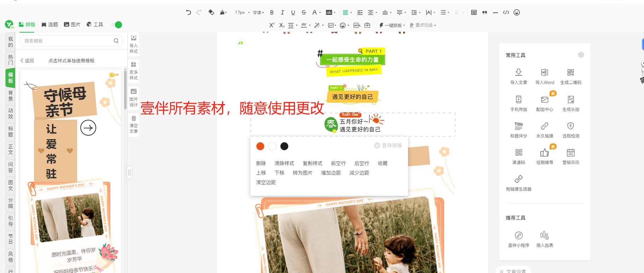Image resolution: width=644 pixels, height=273 pixels.
Task: Open 营销日历 tool
Action: (571, 157)
